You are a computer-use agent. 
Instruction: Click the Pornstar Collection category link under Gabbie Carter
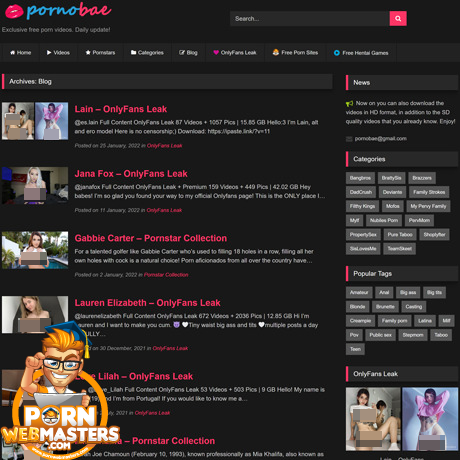tap(166, 275)
